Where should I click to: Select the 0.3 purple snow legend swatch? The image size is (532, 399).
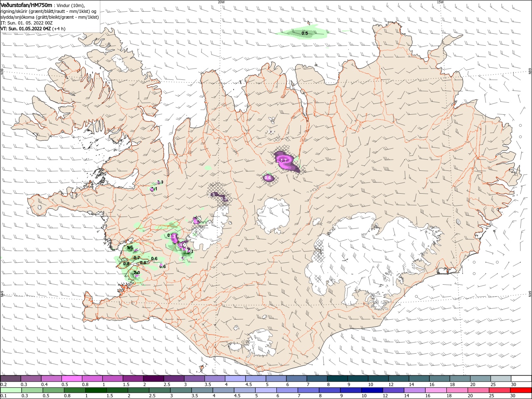point(31,379)
